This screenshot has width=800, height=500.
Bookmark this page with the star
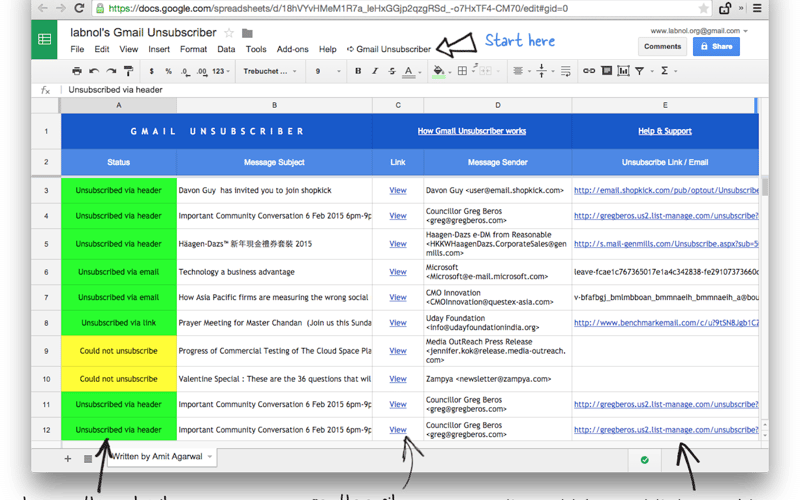(x=704, y=8)
